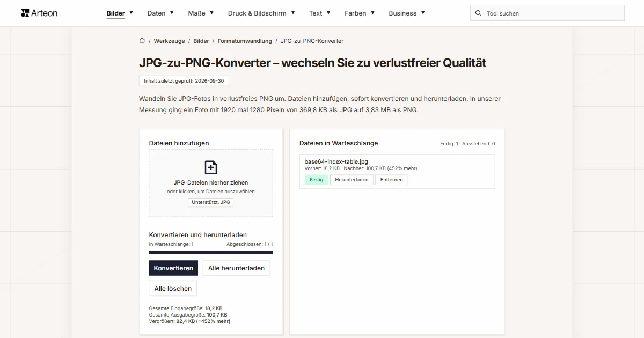Click the Fertig status badge
The width and height of the screenshot is (644, 338).
(x=316, y=180)
